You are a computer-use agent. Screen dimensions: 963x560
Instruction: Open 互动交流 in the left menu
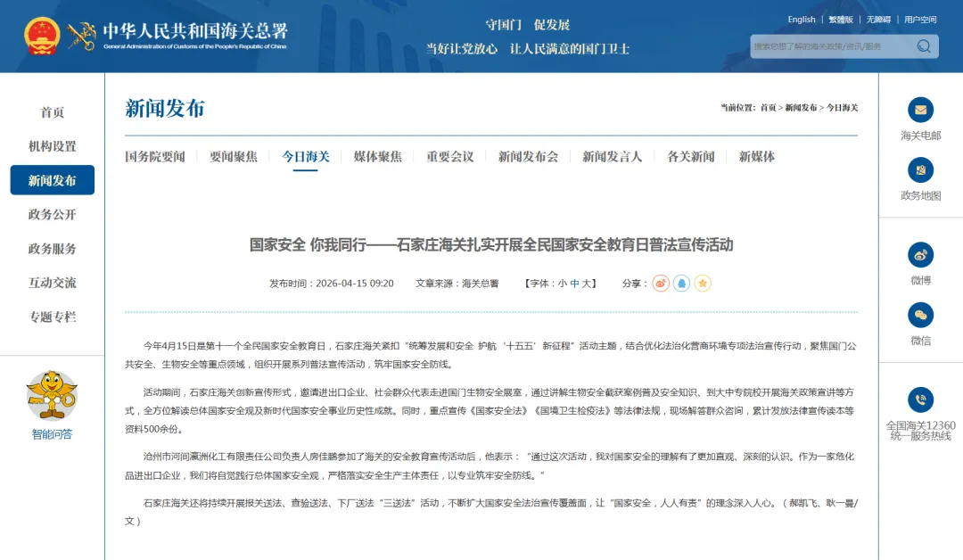tap(53, 283)
